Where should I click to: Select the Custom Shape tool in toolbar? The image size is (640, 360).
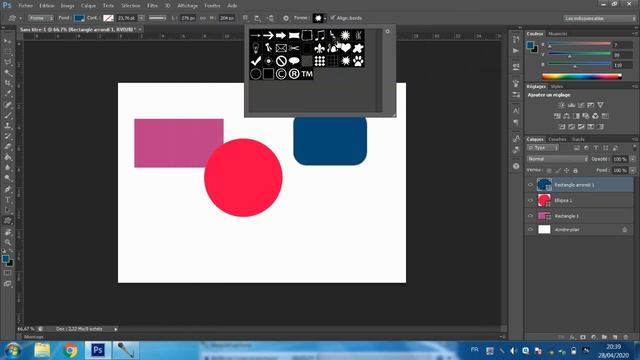click(8, 221)
